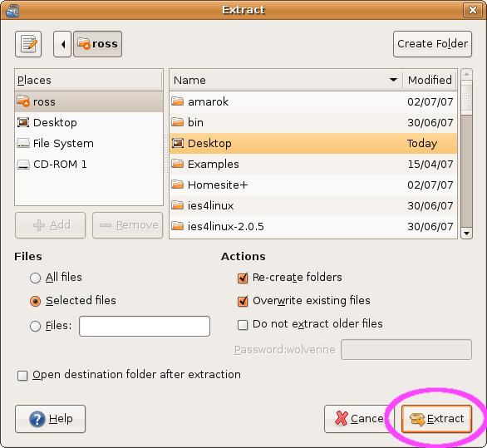Viewport: 487px width, 448px height.
Task: Click the back arrow path button
Action: [62, 44]
